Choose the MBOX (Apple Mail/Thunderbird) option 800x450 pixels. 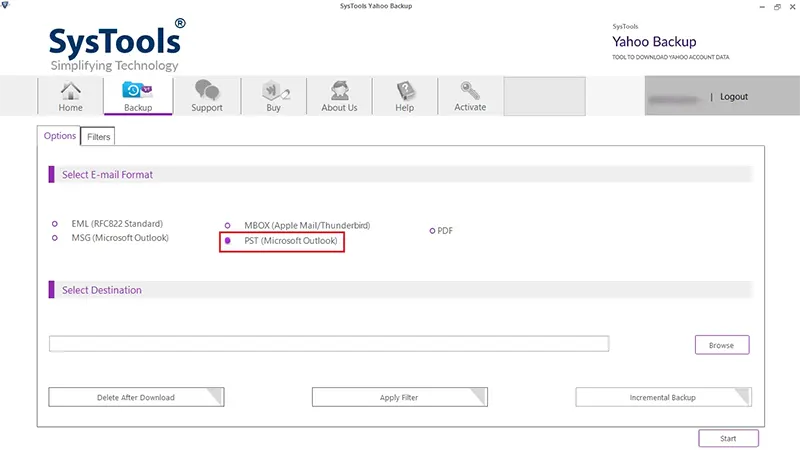[x=228, y=225]
